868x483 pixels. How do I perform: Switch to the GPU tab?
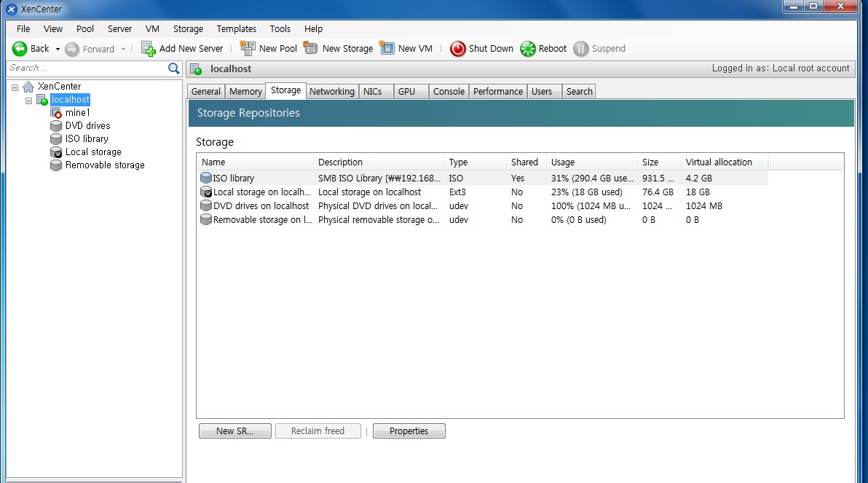pyautogui.click(x=411, y=91)
